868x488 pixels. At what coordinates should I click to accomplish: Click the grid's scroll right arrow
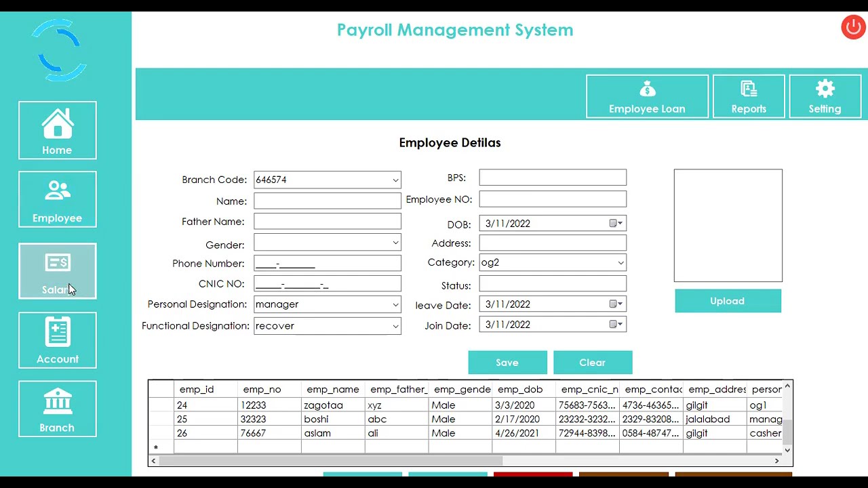pos(777,461)
